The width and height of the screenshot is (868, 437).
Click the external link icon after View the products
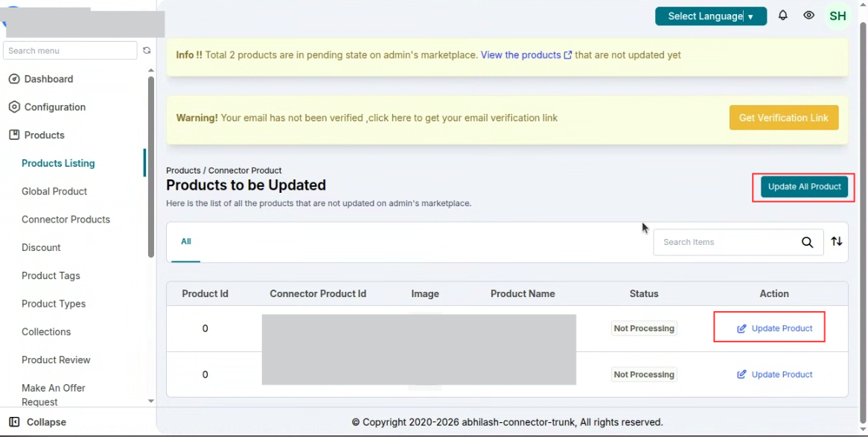(x=567, y=55)
